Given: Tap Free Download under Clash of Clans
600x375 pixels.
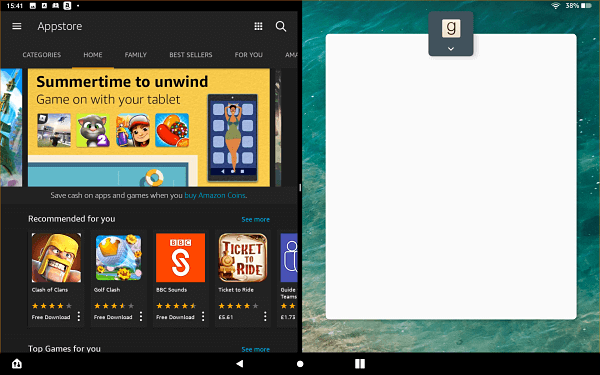Looking at the screenshot, I should point(51,317).
